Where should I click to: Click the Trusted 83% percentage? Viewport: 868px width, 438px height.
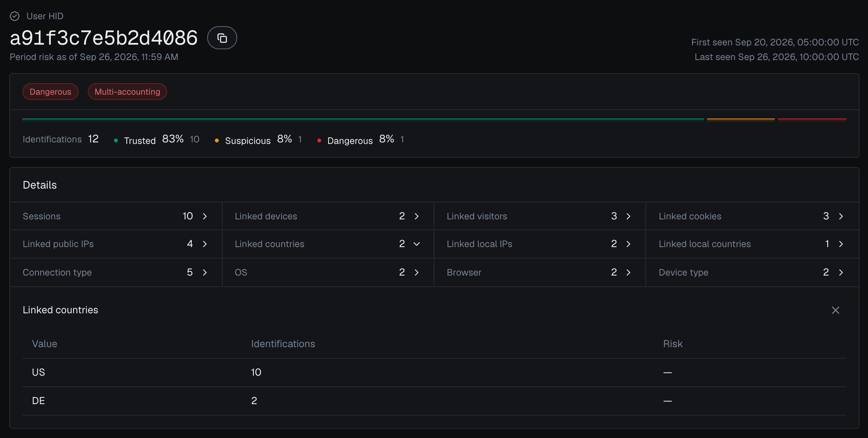pos(173,139)
